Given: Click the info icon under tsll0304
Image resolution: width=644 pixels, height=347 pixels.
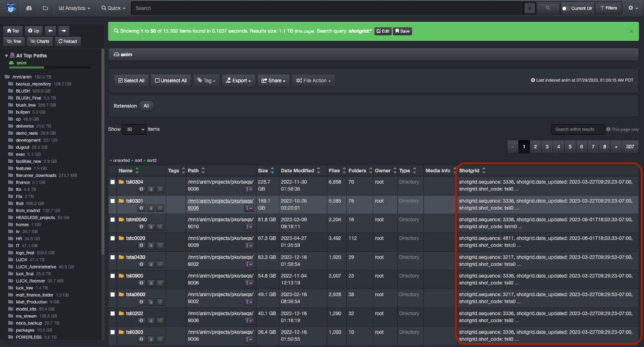Looking at the screenshot, I should tap(141, 189).
